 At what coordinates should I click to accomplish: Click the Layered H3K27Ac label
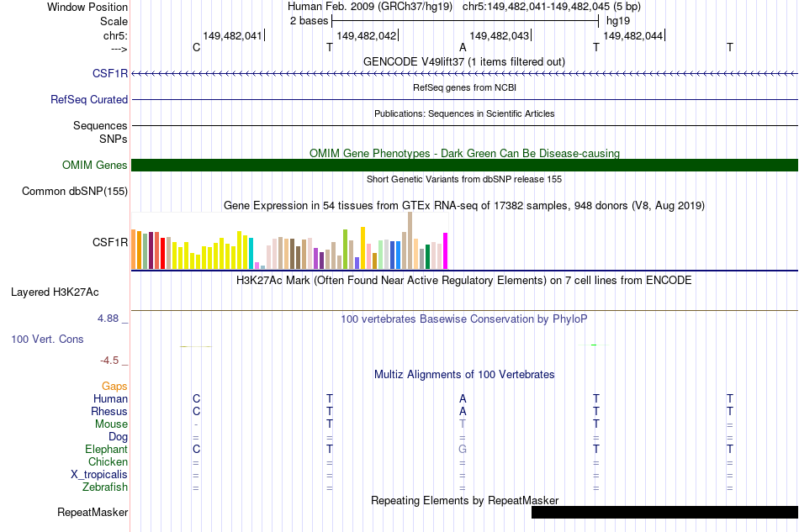pos(55,292)
